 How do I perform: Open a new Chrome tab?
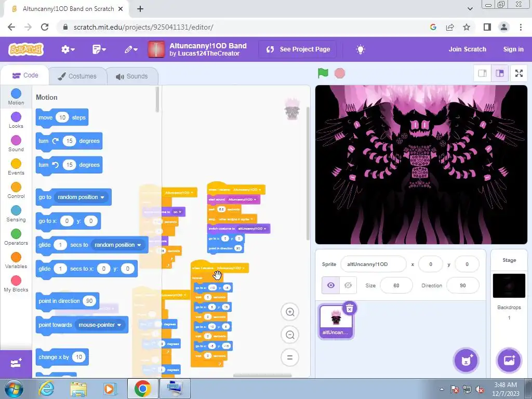140,9
